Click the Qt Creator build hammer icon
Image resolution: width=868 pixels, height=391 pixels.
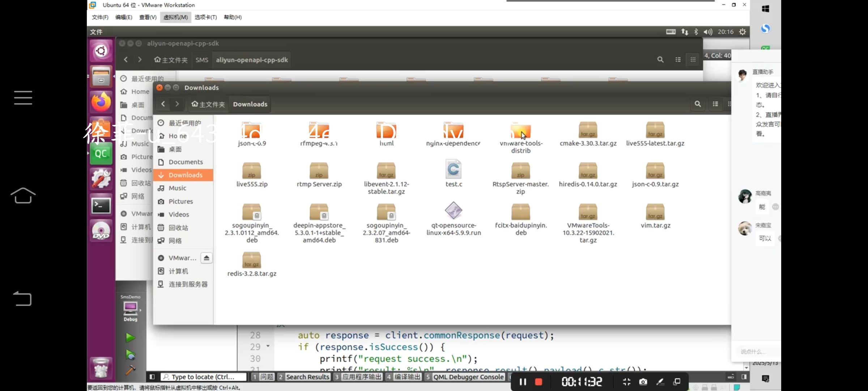130,370
